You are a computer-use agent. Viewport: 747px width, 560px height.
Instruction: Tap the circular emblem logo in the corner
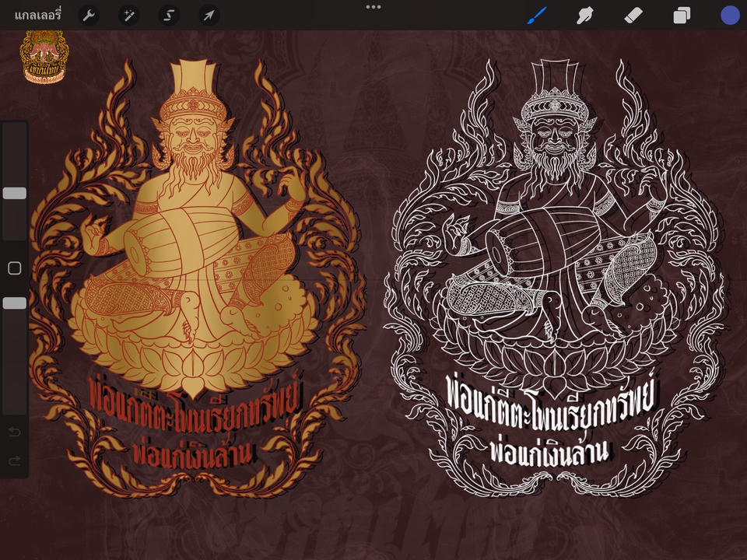(x=43, y=53)
